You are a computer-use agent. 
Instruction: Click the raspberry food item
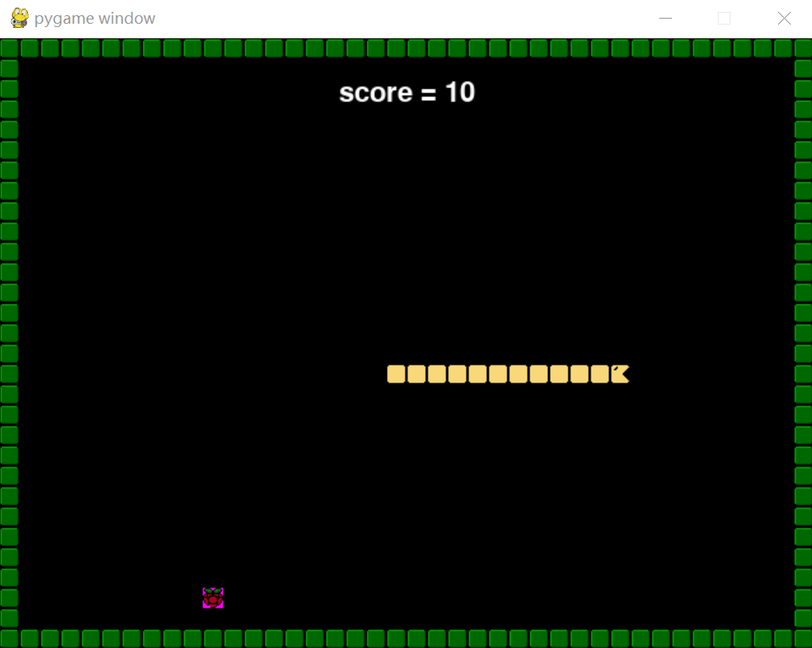tap(213, 598)
